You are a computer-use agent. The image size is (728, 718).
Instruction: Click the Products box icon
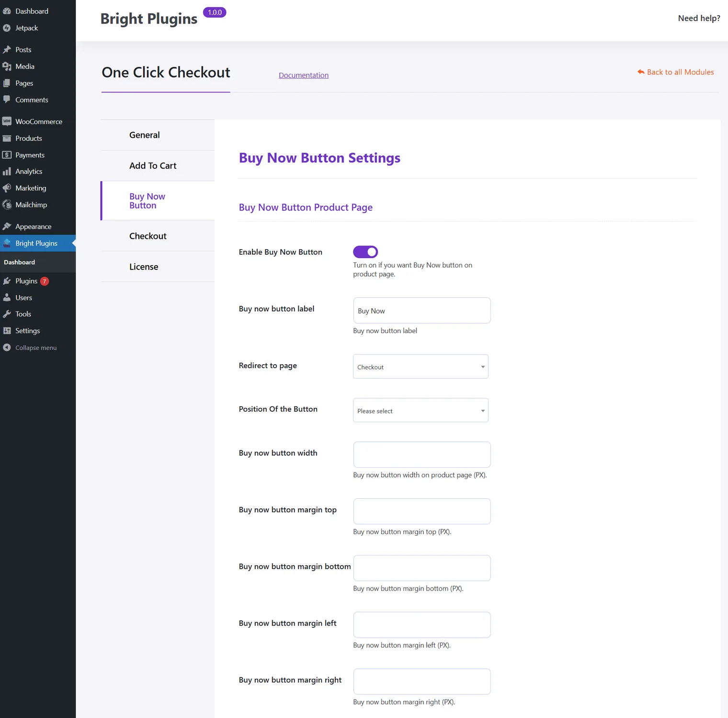(x=7, y=138)
